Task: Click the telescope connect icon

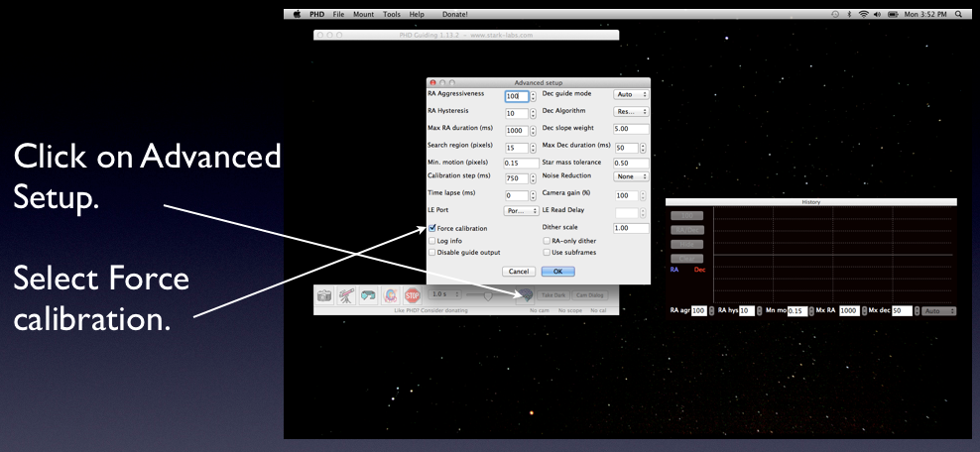Action: [x=349, y=295]
